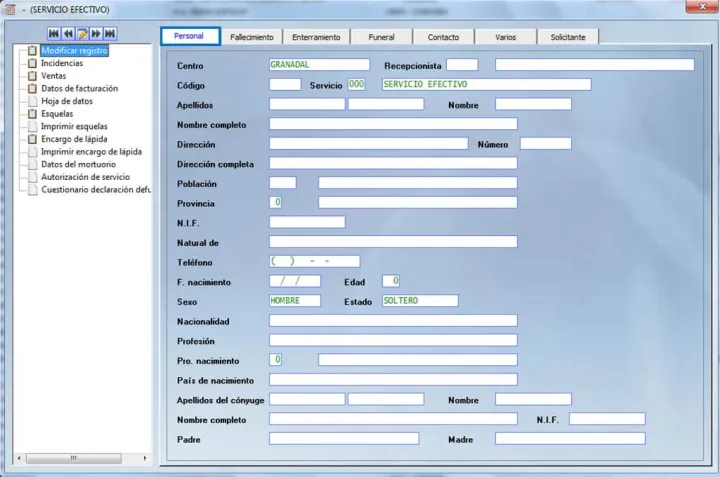Open Encargo de lápida item
This screenshot has width=720, height=477.
coord(73,139)
